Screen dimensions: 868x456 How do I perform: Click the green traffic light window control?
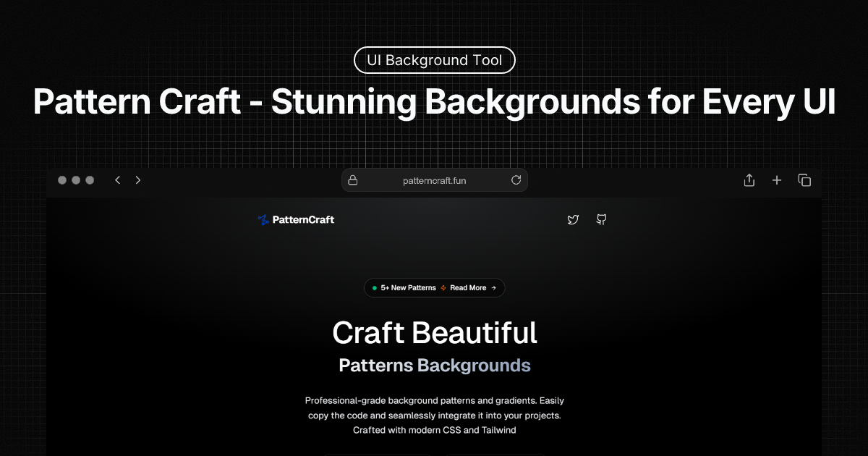89,180
